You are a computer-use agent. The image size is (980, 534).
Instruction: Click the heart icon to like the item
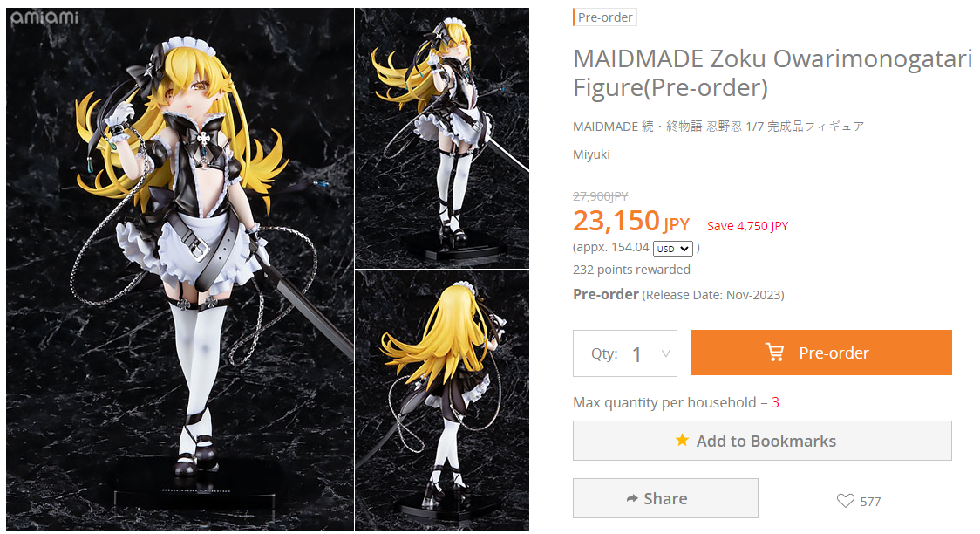(x=845, y=501)
